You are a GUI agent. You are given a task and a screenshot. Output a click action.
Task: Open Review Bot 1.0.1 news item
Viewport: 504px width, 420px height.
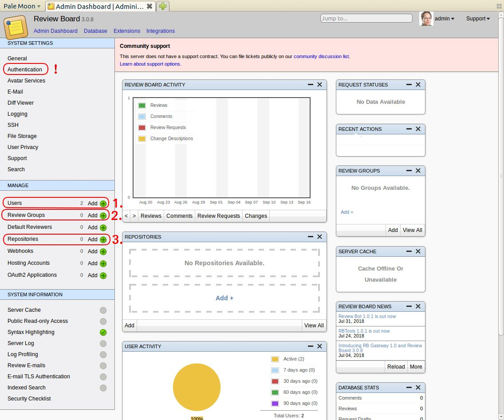click(x=367, y=316)
